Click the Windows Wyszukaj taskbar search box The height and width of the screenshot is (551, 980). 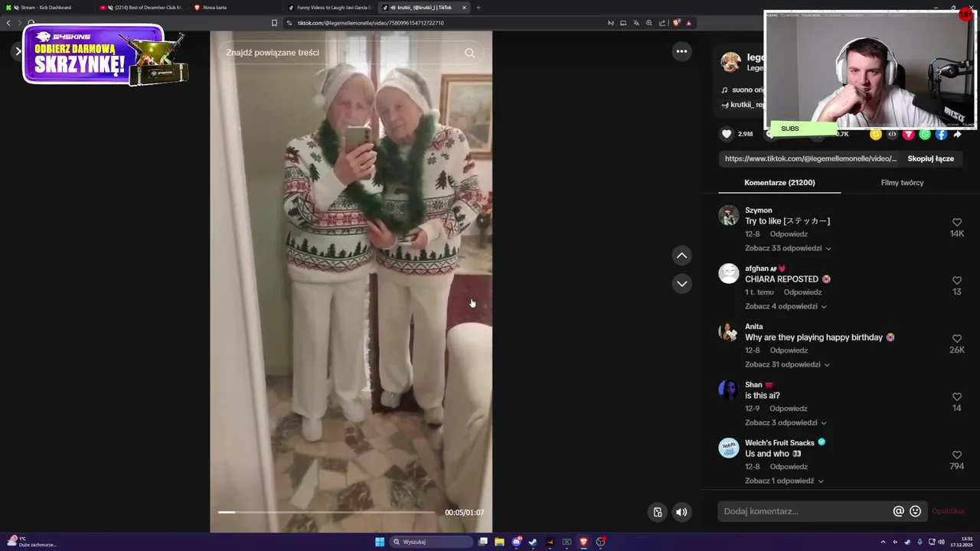click(x=432, y=542)
